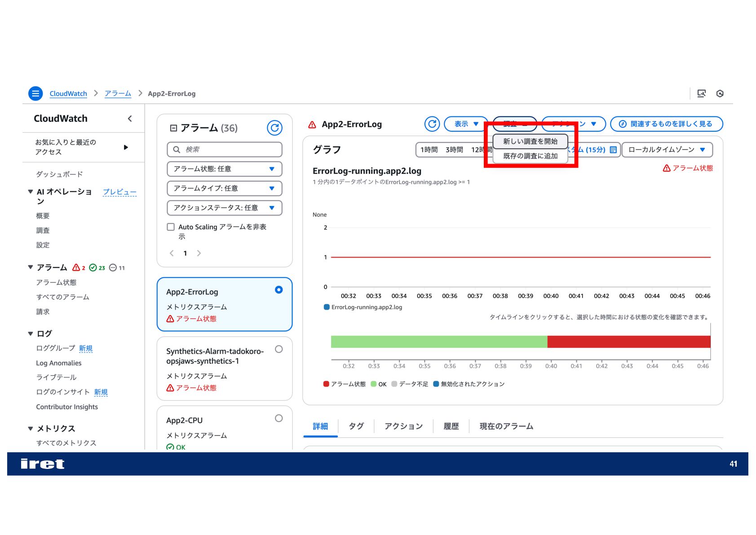Open the CloudShell icon in top bar
Image resolution: width=756 pixels, height=535 pixels.
(701, 94)
